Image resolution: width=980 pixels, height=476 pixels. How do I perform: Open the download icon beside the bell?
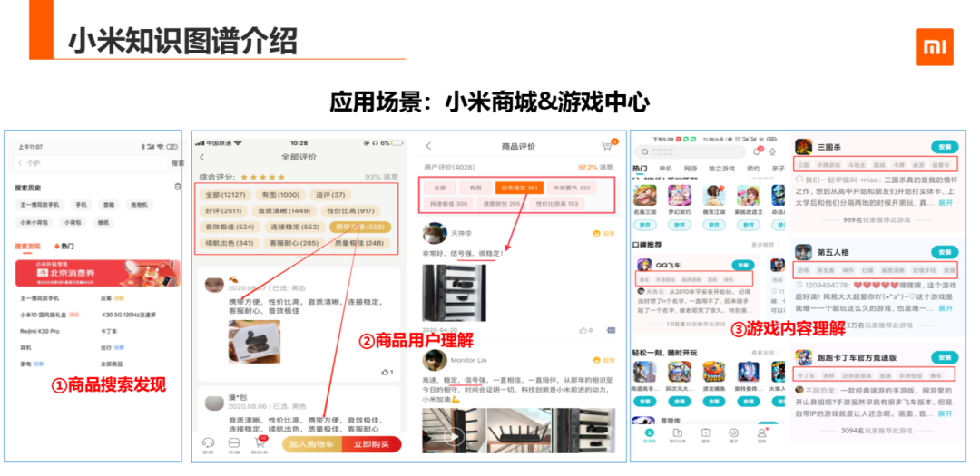(772, 151)
